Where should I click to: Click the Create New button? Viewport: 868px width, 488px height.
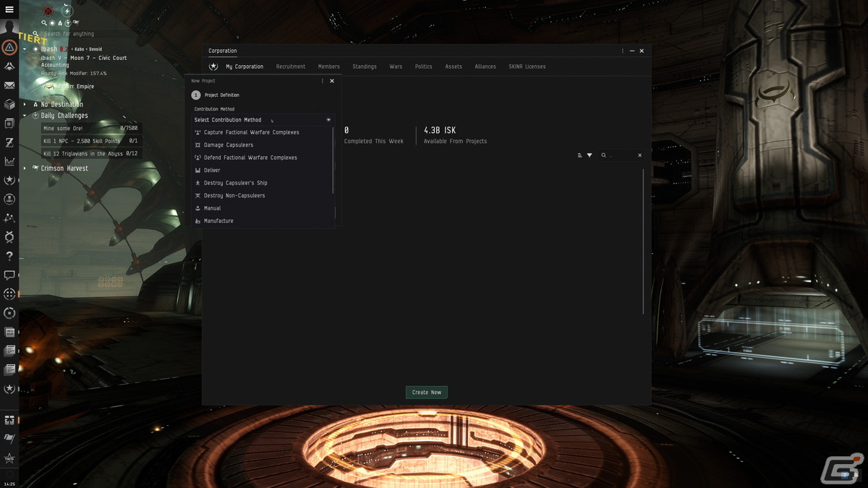[x=427, y=393]
